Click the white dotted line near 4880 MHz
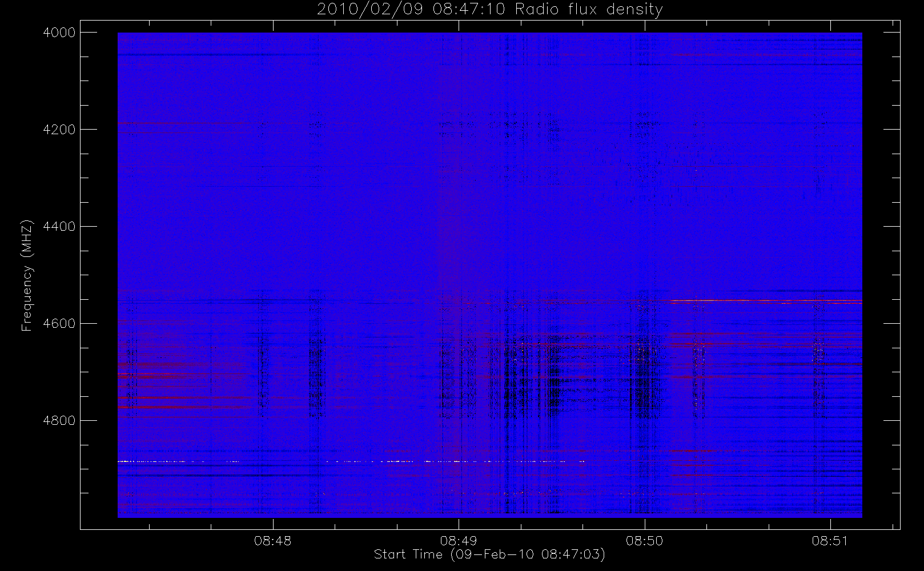The image size is (924, 571). point(351,461)
